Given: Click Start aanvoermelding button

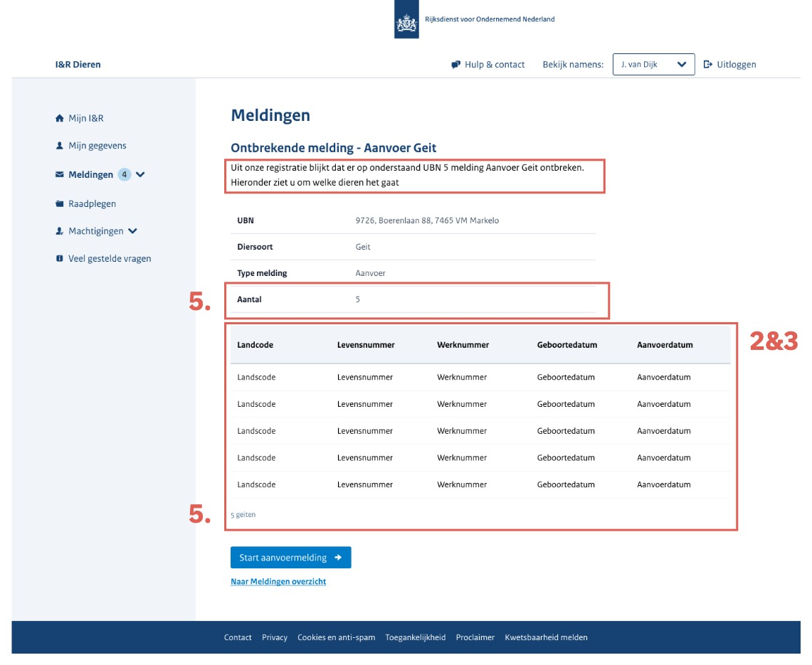Looking at the screenshot, I should point(291,558).
